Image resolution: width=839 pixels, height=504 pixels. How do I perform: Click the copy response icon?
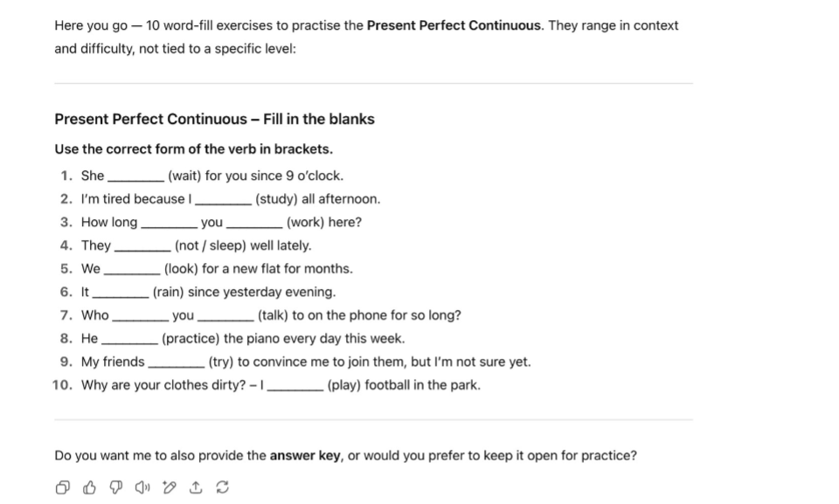(62, 487)
